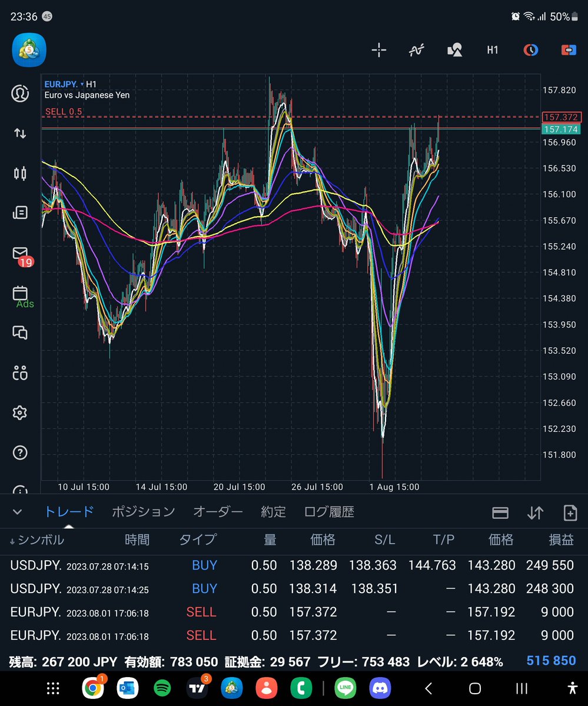Tap the total profit 515 850 value
The image size is (588, 706).
coord(551,661)
